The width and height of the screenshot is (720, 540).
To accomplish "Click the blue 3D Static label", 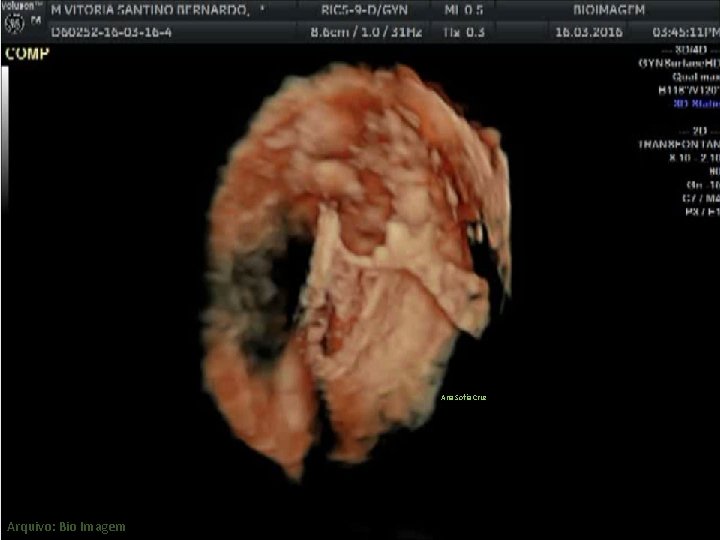I will tap(696, 103).
